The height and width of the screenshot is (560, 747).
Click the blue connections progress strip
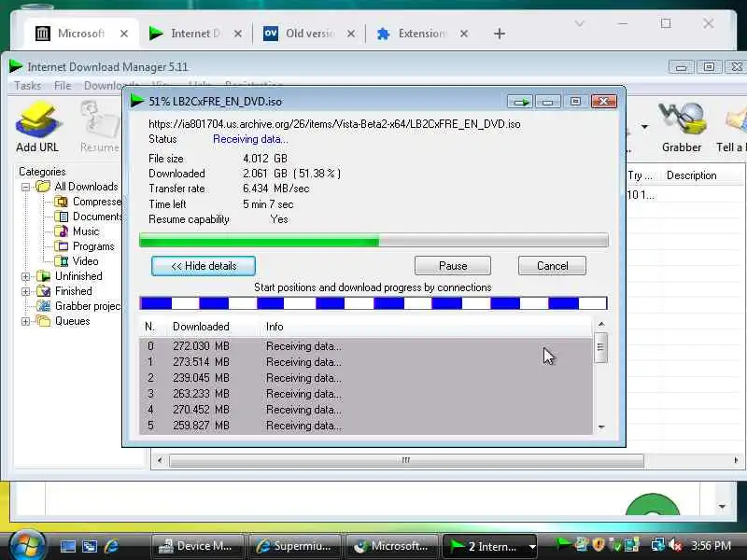(x=373, y=303)
